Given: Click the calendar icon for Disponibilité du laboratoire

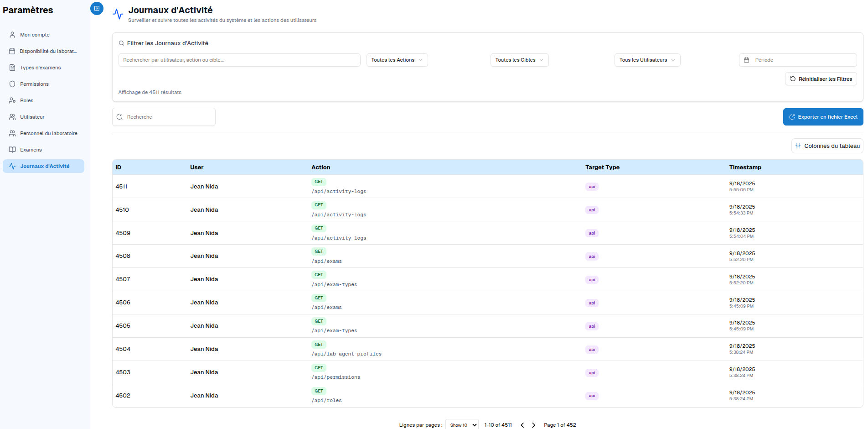Looking at the screenshot, I should [x=12, y=51].
